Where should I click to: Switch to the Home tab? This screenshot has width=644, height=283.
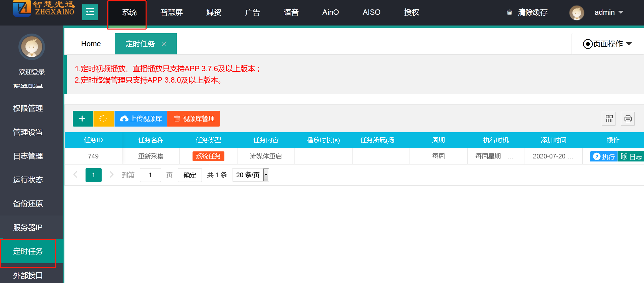coord(91,44)
